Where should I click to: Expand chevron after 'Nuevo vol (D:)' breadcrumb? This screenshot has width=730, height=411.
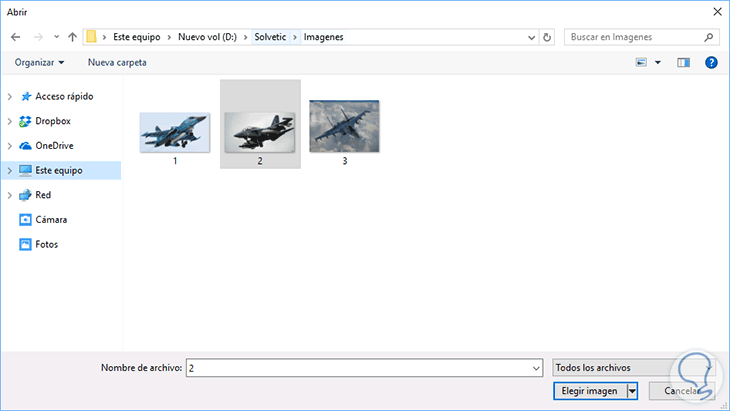coord(245,37)
